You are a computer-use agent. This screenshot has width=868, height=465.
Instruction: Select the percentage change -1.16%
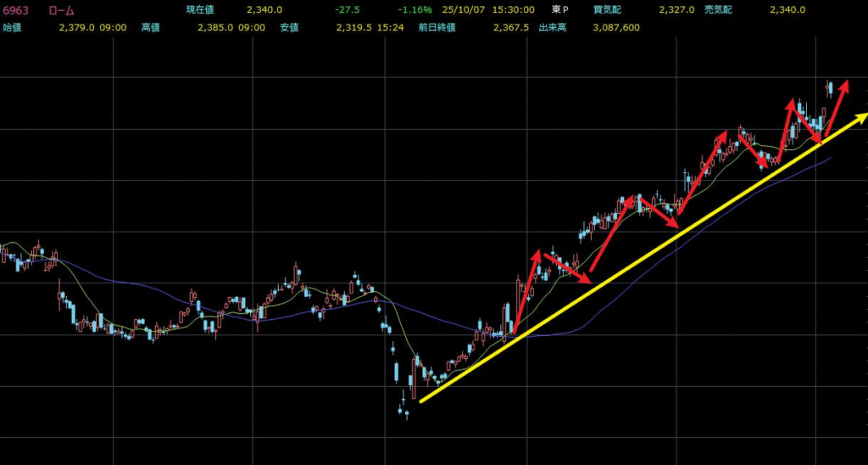click(415, 10)
